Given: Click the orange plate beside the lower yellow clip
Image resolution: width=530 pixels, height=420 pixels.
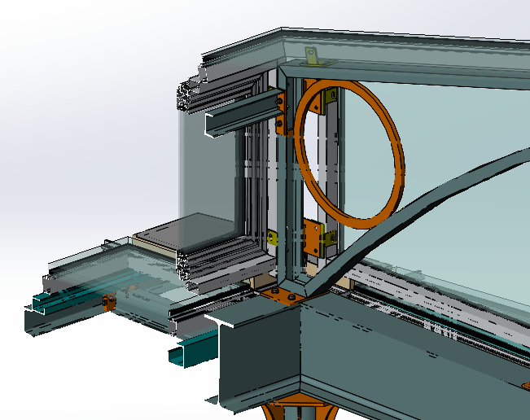Looking at the screenshot, I should pyautogui.click(x=313, y=238).
